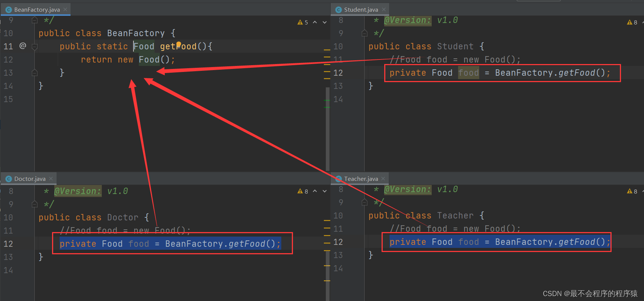Click line number 12 in Teacher.java gutter

pos(338,242)
